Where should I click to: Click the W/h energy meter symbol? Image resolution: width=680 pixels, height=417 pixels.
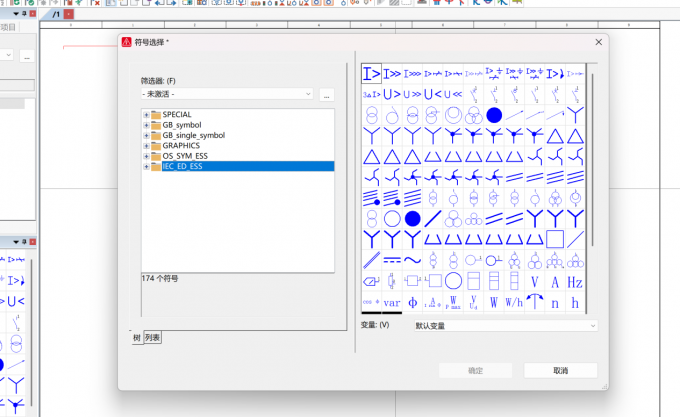pos(514,303)
